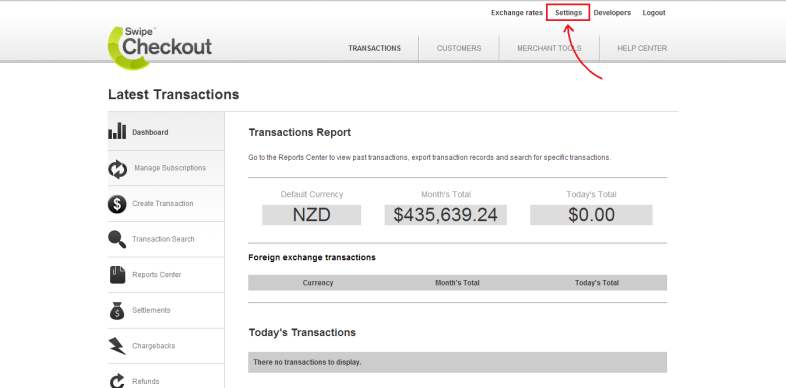Open Settings in the top bar
Screen dimensions: 786x388
tap(568, 13)
